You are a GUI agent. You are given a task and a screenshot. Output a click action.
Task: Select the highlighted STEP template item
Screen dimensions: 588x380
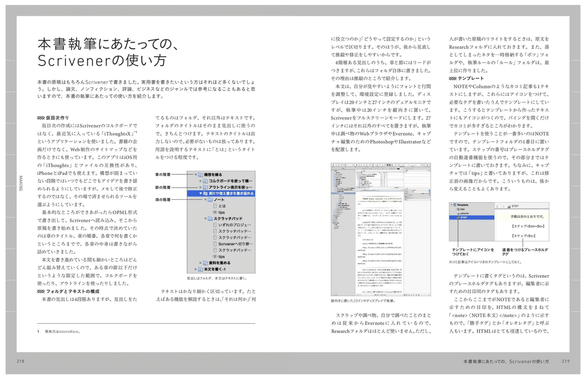pos(472,217)
